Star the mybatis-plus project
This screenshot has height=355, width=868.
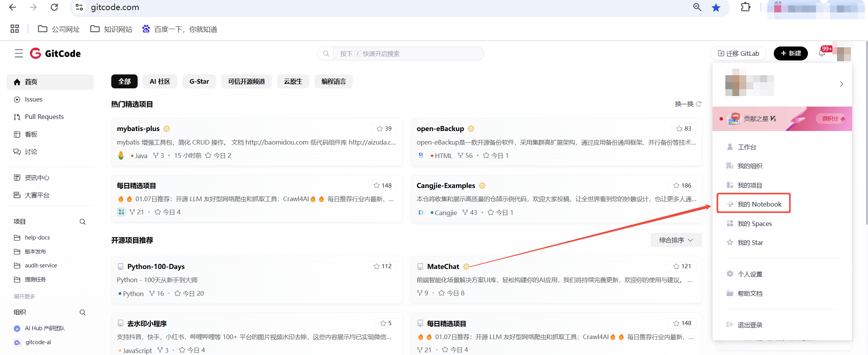click(383, 129)
